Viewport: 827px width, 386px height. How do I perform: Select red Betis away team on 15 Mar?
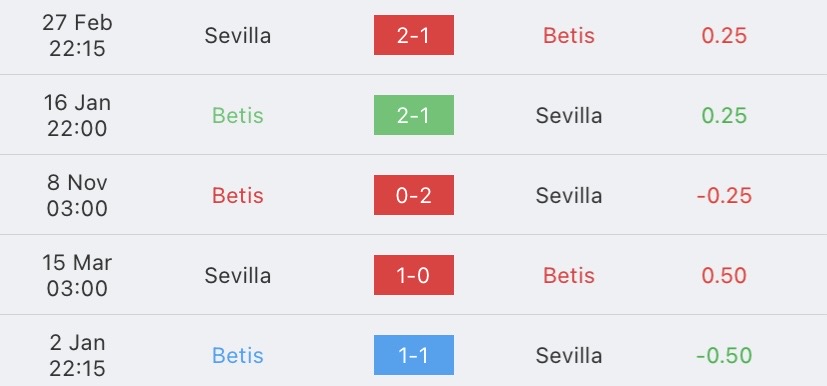click(x=569, y=276)
